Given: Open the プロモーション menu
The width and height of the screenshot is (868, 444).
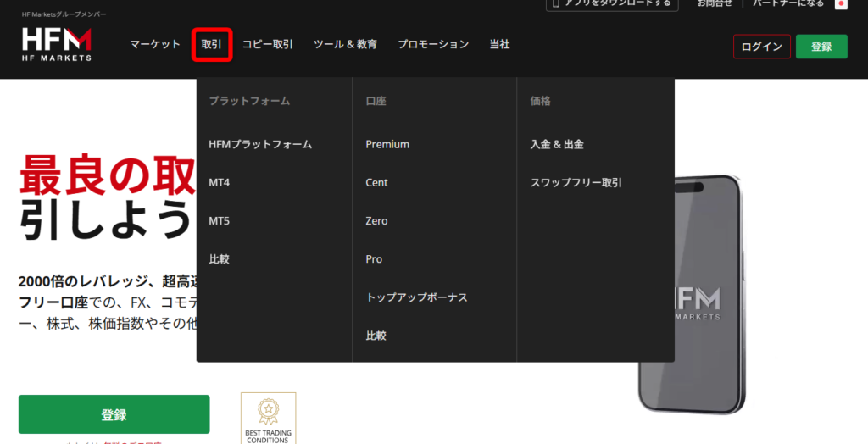Looking at the screenshot, I should (x=433, y=44).
